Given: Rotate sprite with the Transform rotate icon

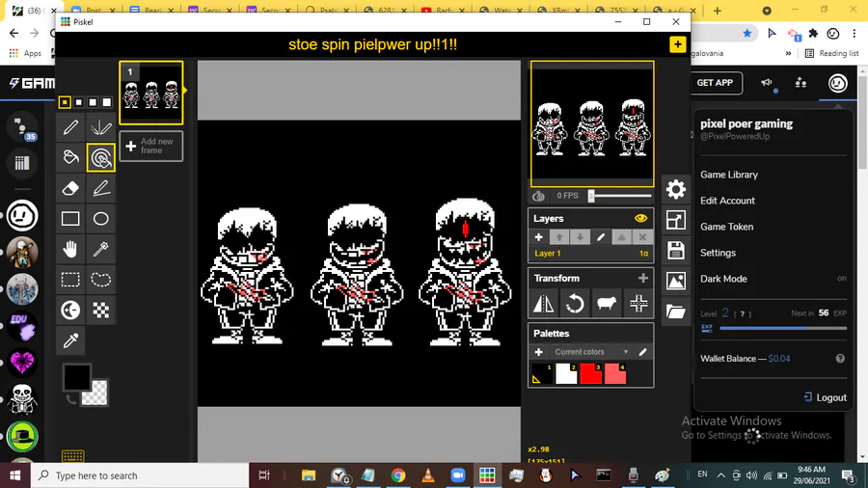Looking at the screenshot, I should click(x=575, y=303).
